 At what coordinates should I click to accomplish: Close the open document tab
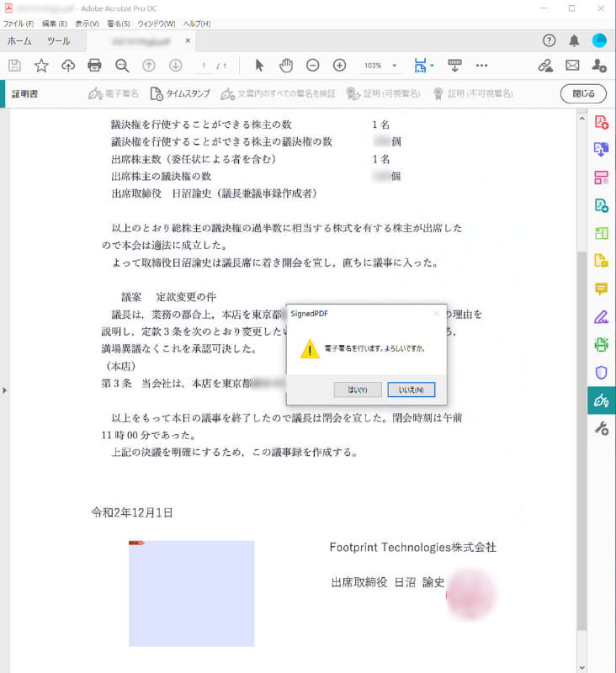(188, 40)
